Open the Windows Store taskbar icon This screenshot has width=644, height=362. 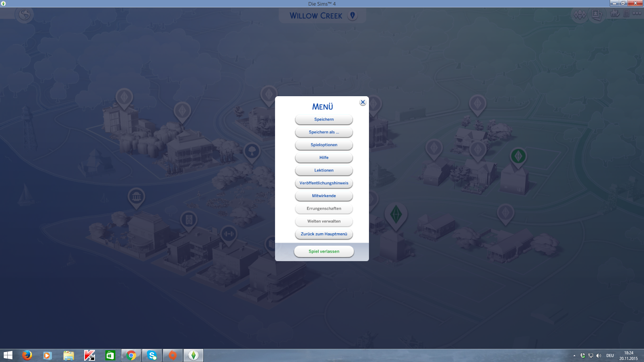110,355
